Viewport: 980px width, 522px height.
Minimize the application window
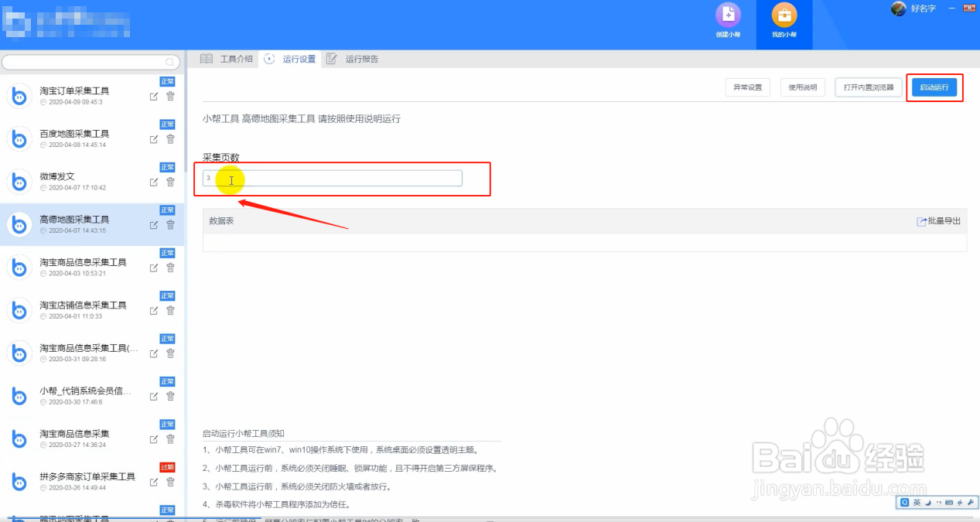(951, 7)
